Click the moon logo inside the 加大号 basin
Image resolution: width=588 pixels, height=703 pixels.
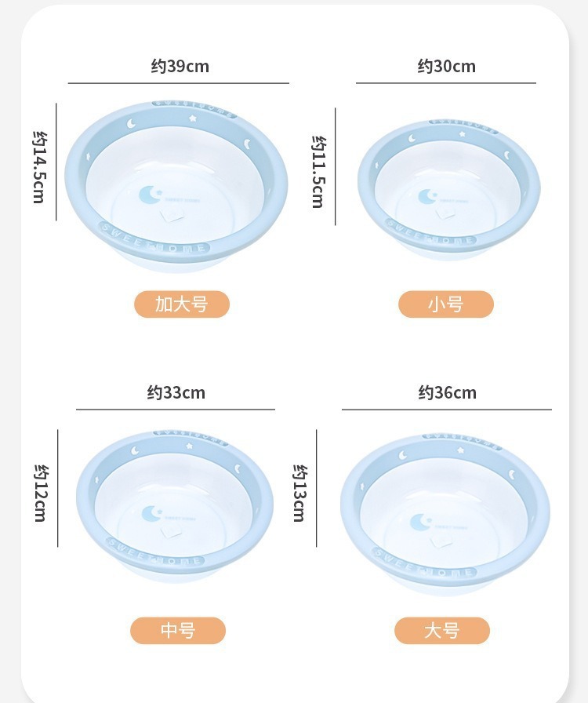pos(150,195)
